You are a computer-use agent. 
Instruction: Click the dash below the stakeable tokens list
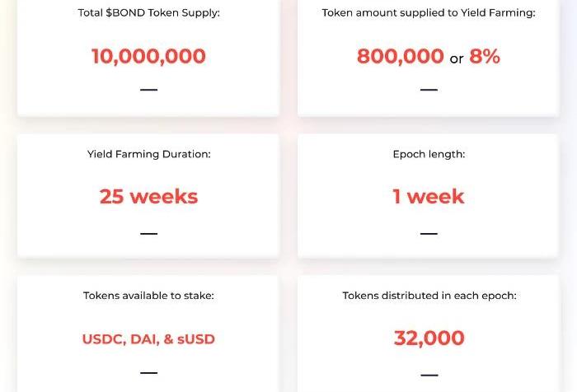(148, 373)
